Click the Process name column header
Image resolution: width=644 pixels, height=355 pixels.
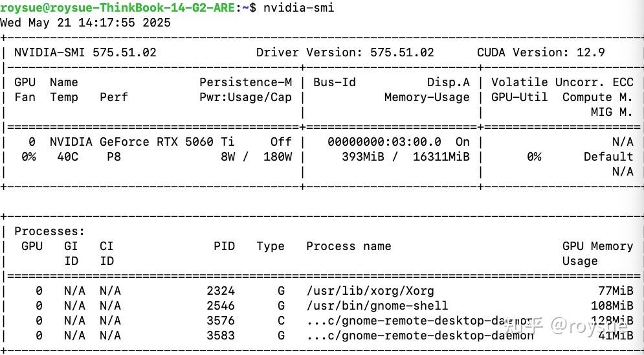348,246
